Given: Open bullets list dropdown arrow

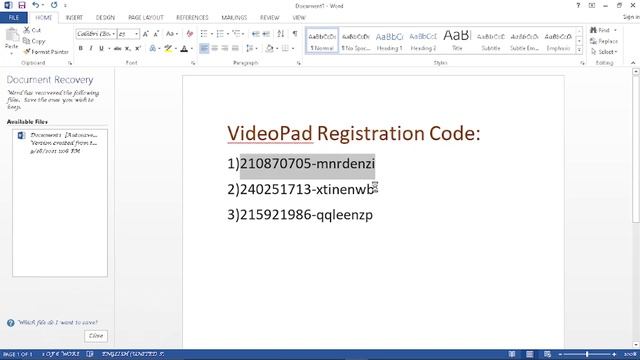Looking at the screenshot, I should (x=212, y=34).
